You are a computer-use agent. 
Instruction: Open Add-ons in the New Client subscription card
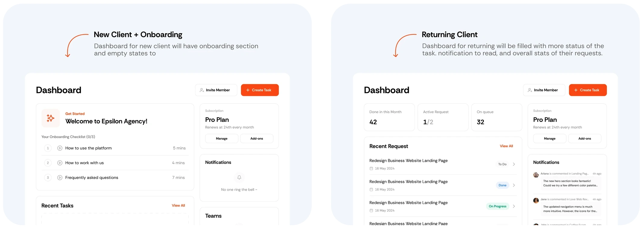pos(257,139)
